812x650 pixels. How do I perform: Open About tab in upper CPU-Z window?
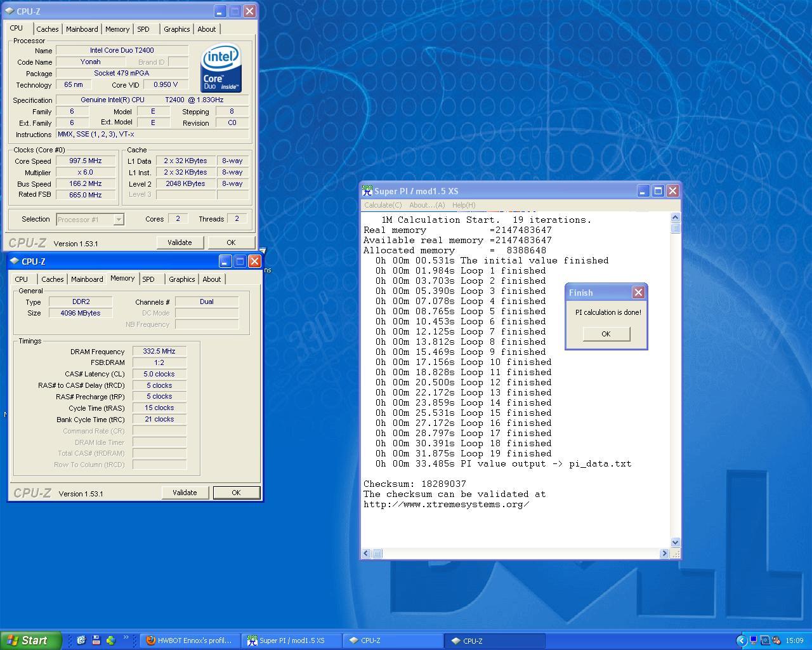pyautogui.click(x=207, y=29)
